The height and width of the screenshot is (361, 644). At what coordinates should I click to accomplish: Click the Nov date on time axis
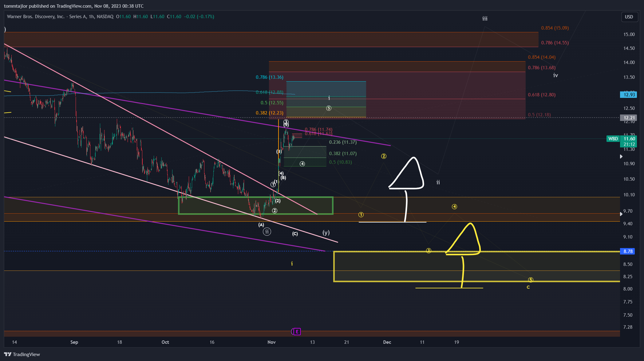[x=271, y=342]
